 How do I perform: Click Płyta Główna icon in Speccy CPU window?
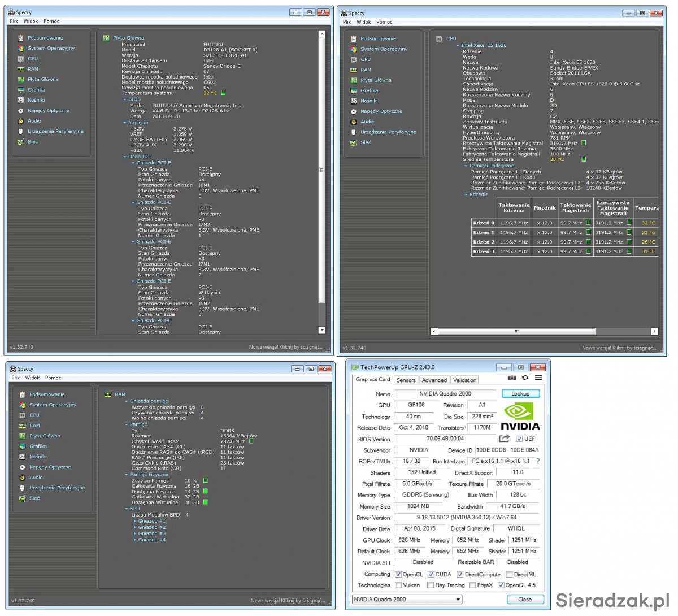(x=354, y=80)
